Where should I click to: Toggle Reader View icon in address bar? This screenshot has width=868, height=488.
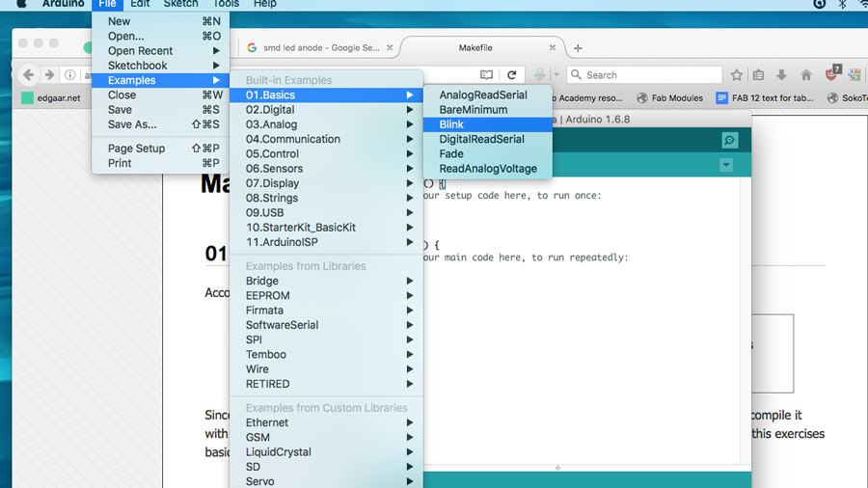click(487, 74)
